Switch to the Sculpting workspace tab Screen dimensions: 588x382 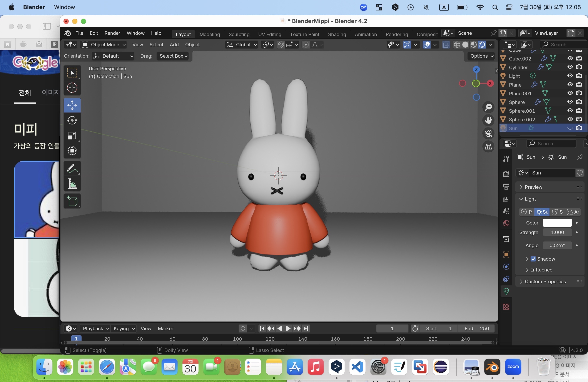(x=239, y=34)
